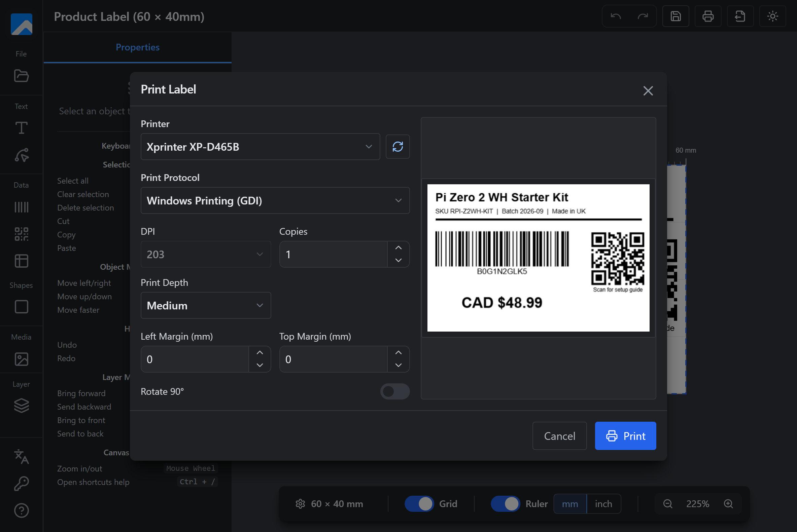This screenshot has height=532, width=797.
Task: Switch ruler unit to inch
Action: point(603,504)
